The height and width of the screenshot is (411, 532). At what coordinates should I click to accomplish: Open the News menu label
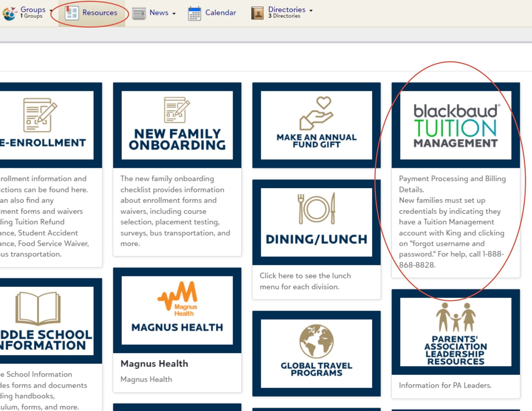tap(159, 12)
